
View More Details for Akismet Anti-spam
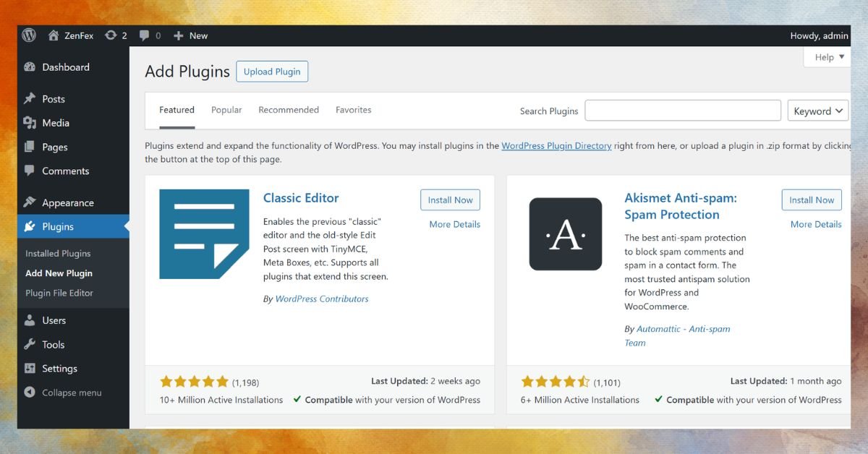(x=816, y=224)
